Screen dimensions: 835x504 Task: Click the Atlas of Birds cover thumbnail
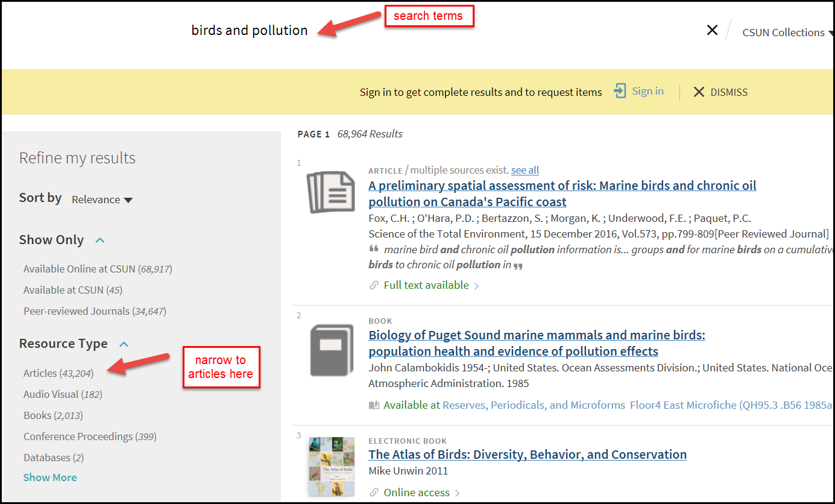[331, 467]
